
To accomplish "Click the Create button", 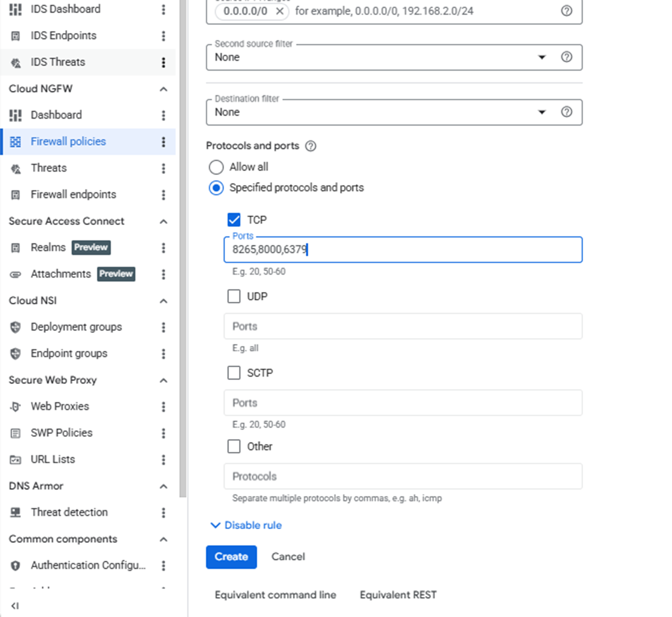I will [x=231, y=557].
